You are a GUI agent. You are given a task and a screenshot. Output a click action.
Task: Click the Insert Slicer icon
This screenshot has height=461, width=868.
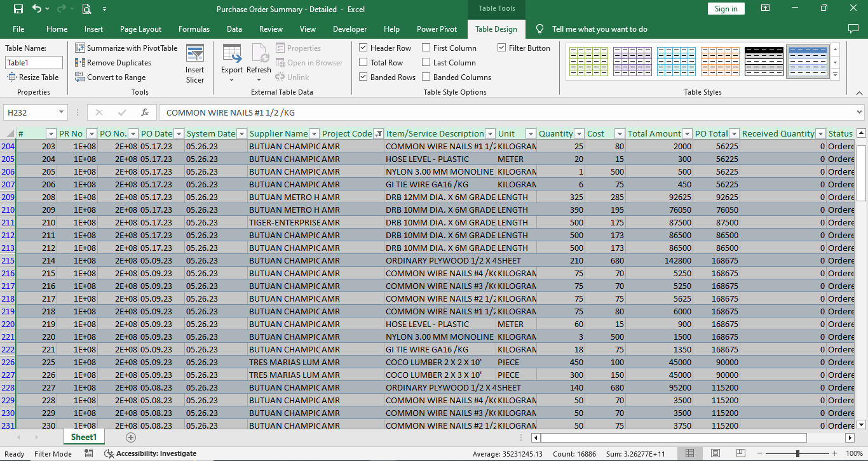pos(195,64)
